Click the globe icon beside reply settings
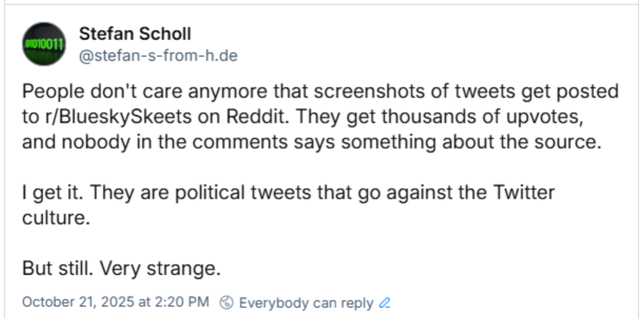The image size is (644, 319). tap(226, 303)
